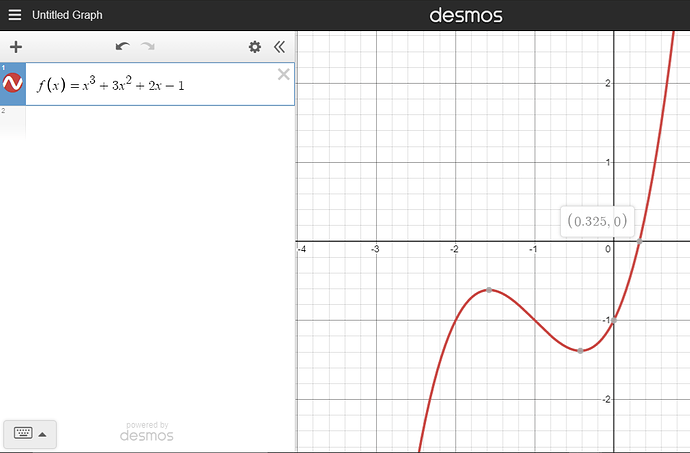
Task: Toggle visibility of function f(x) graph
Action: pos(14,84)
